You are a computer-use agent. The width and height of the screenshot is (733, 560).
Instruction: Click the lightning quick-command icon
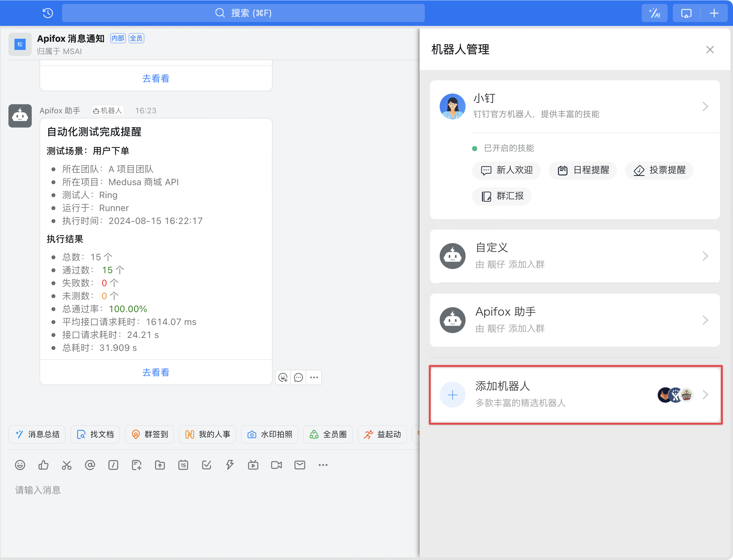point(230,465)
